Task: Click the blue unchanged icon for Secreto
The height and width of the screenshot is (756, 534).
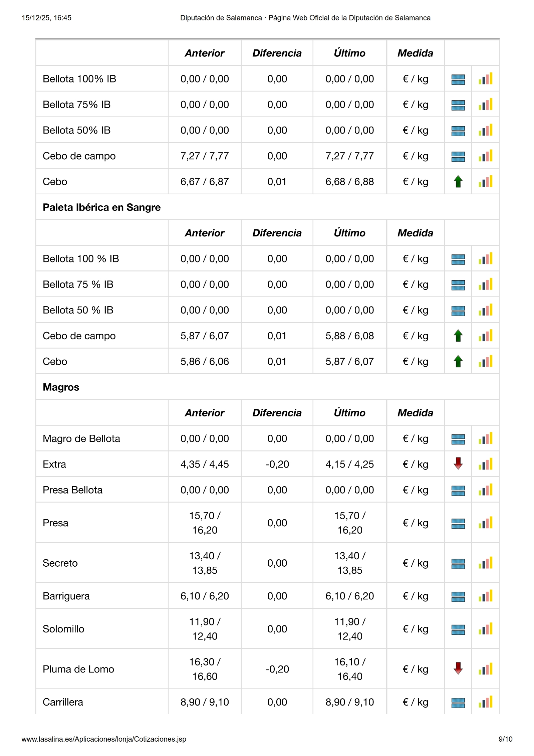Action: pos(458,564)
